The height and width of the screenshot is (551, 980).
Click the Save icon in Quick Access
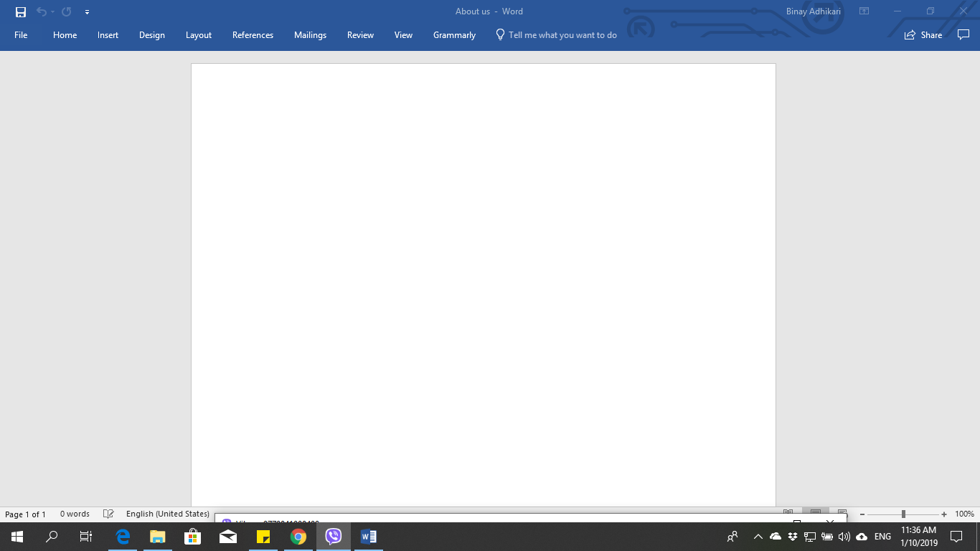pos(21,12)
